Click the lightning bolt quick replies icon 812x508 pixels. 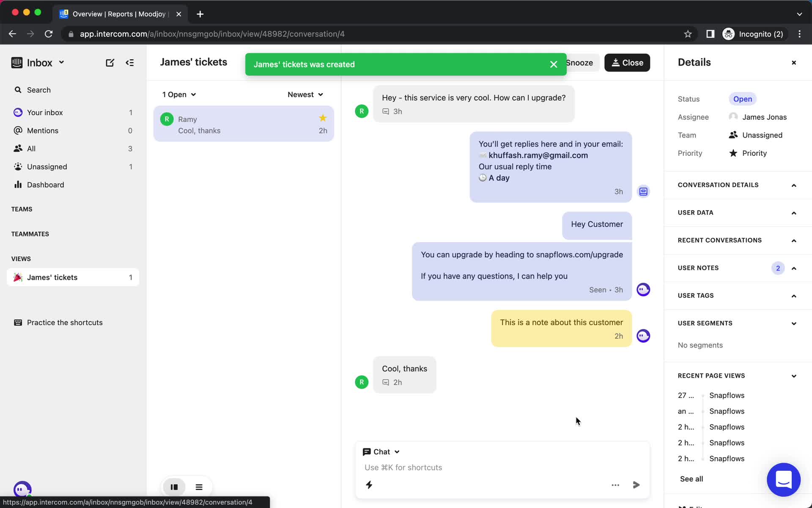pos(369,485)
